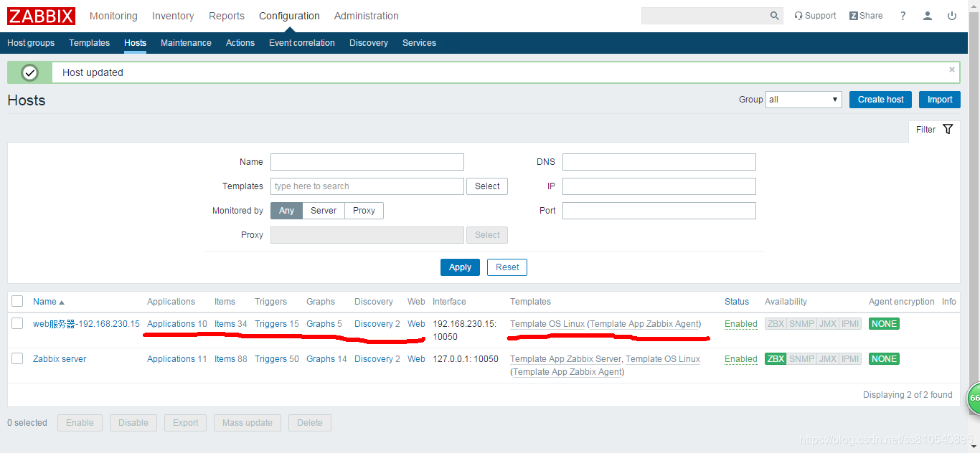Click the Zabbix logo
Image resolution: width=980 pixels, height=453 pixels.
point(41,15)
